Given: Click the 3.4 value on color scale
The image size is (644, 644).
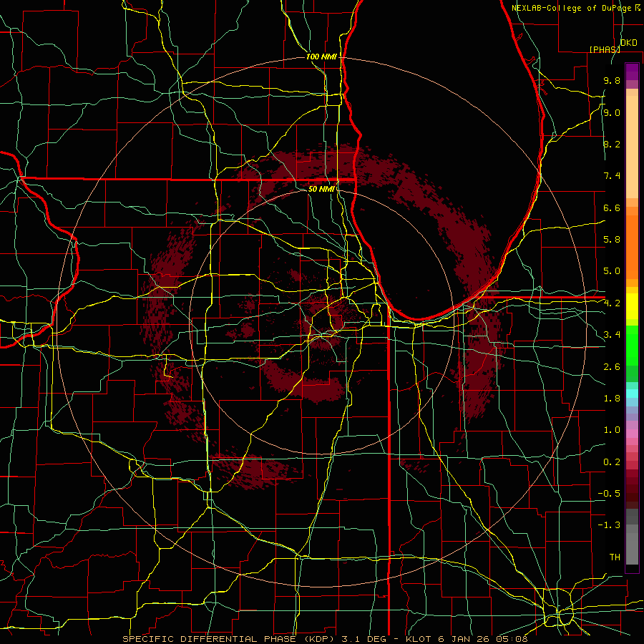Looking at the screenshot, I should point(612,335).
